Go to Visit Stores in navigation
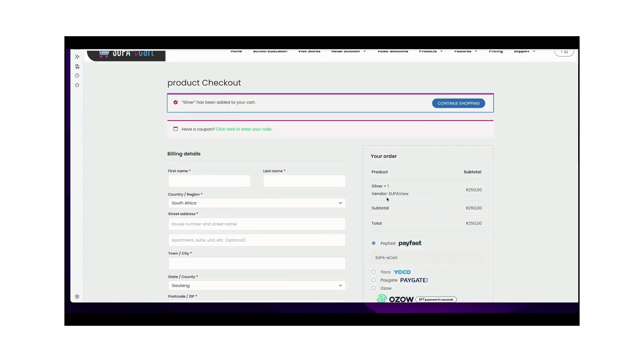Viewport: 644px width, 362px height. coord(309,51)
